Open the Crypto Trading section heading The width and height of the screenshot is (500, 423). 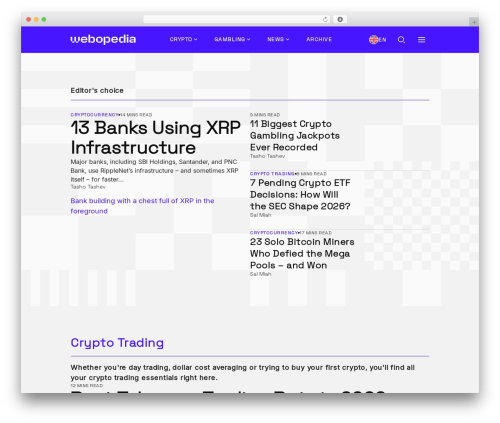coord(117,343)
